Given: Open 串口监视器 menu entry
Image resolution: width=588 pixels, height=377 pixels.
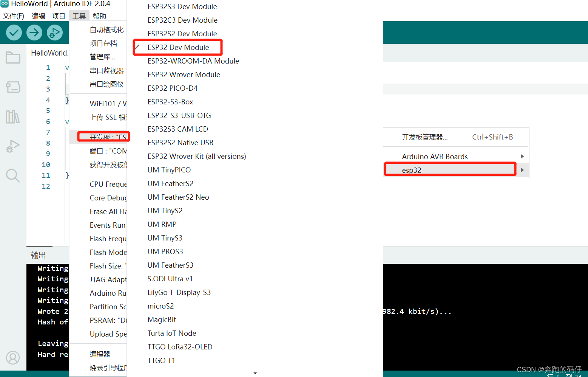Looking at the screenshot, I should coord(98,70).
